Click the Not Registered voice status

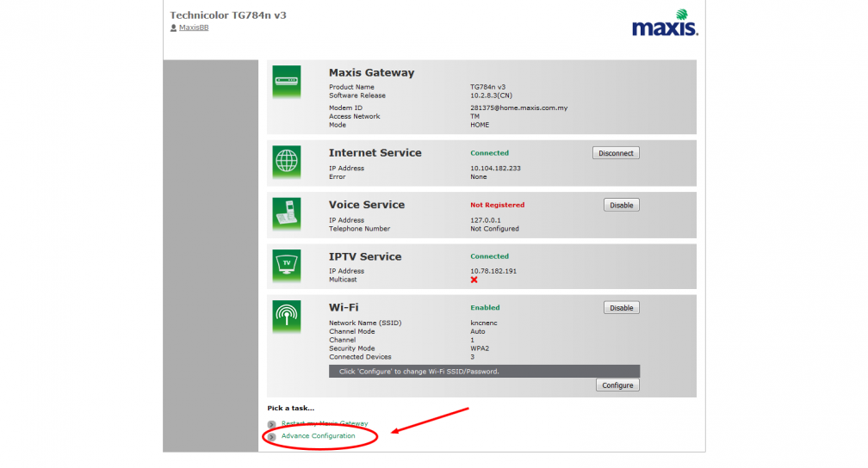point(497,205)
